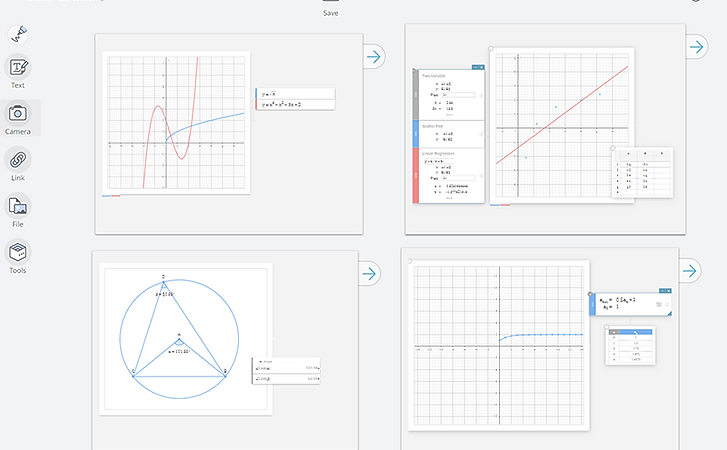Click the table icon in the sequence box

point(658,304)
